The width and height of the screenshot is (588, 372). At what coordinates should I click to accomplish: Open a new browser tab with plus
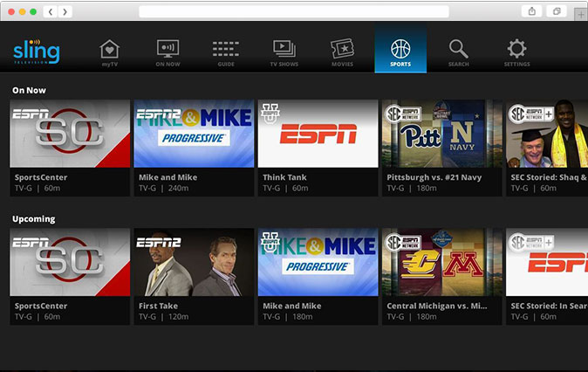tap(581, 15)
